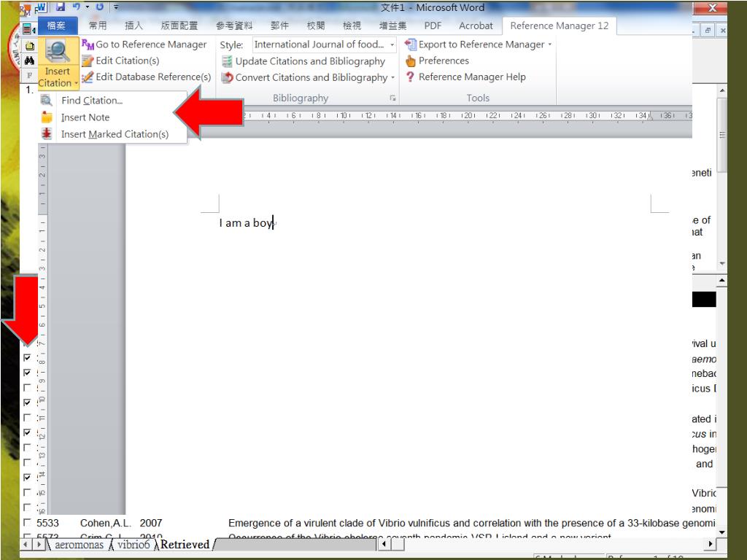Click the red question mark help icon
This screenshot has width=747, height=560.
point(410,77)
